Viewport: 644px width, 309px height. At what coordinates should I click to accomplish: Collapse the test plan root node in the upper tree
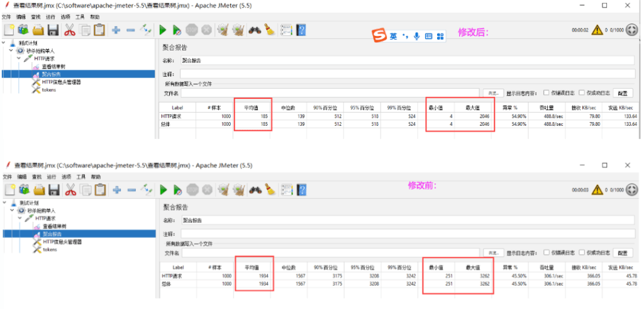point(4,43)
